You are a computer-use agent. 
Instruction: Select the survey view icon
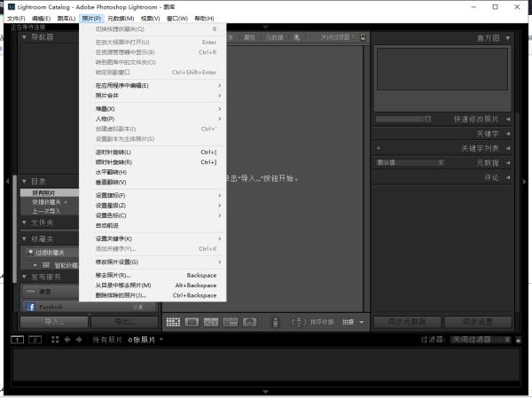(x=230, y=321)
